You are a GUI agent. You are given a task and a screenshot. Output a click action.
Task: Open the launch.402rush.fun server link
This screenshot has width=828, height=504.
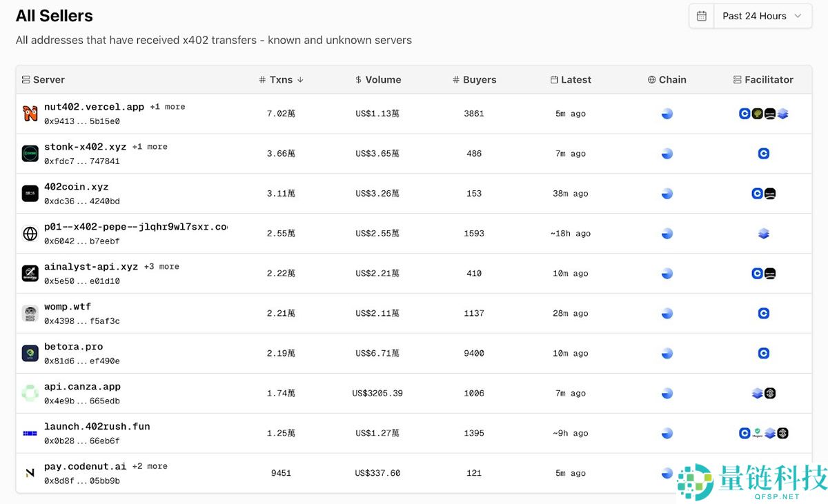[x=97, y=427]
